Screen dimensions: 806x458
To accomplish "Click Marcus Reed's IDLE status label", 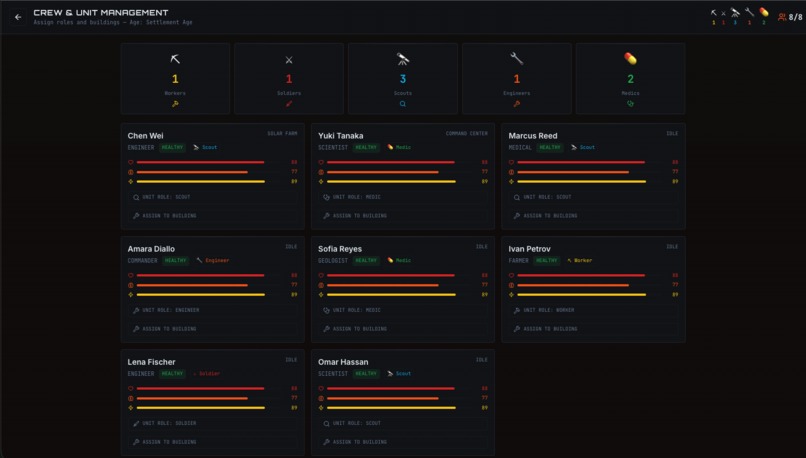I will [x=672, y=134].
